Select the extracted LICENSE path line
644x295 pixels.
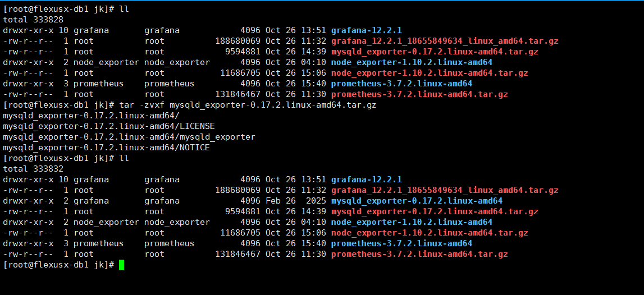tap(109, 126)
